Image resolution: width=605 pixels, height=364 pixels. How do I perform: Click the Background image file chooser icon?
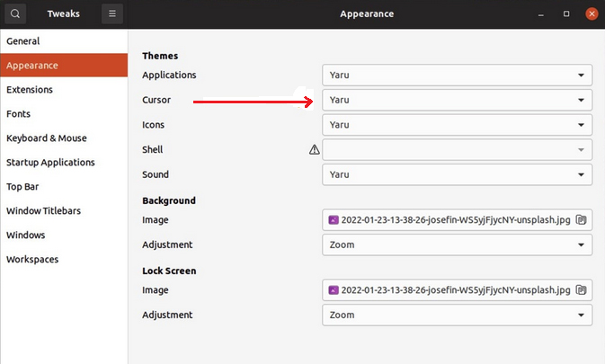(x=581, y=220)
